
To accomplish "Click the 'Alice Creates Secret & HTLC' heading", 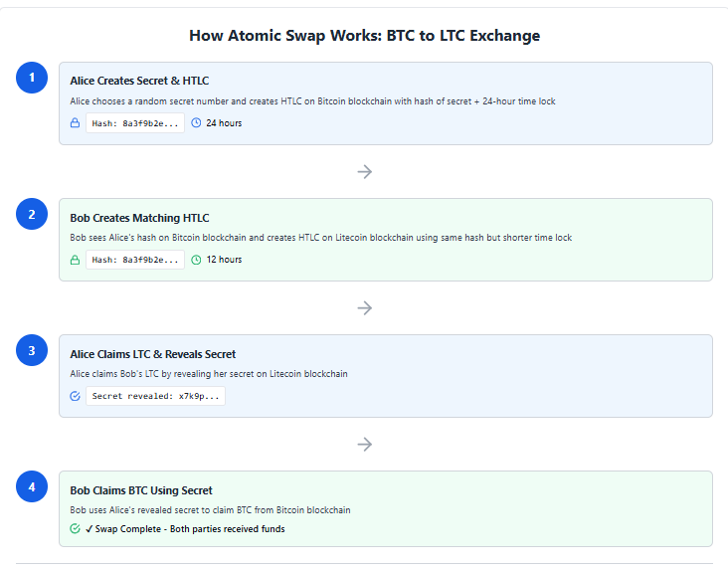I will coord(139,81).
